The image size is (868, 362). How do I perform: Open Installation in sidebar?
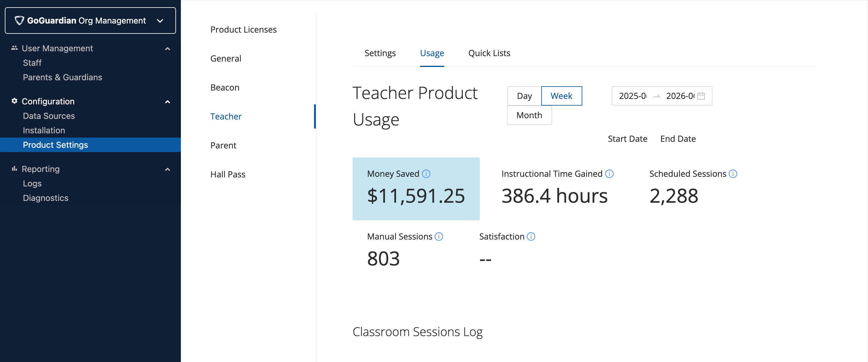pyautogui.click(x=44, y=131)
